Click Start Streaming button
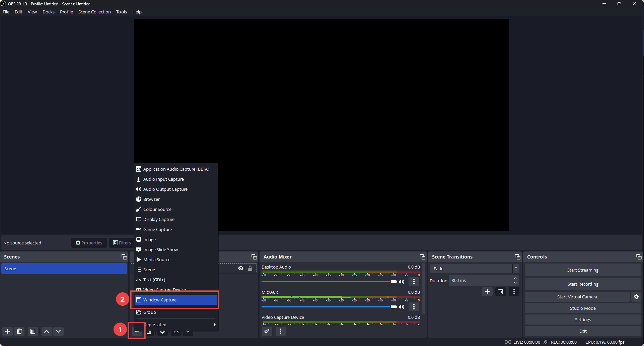The height and width of the screenshot is (346, 644). pyautogui.click(x=583, y=270)
